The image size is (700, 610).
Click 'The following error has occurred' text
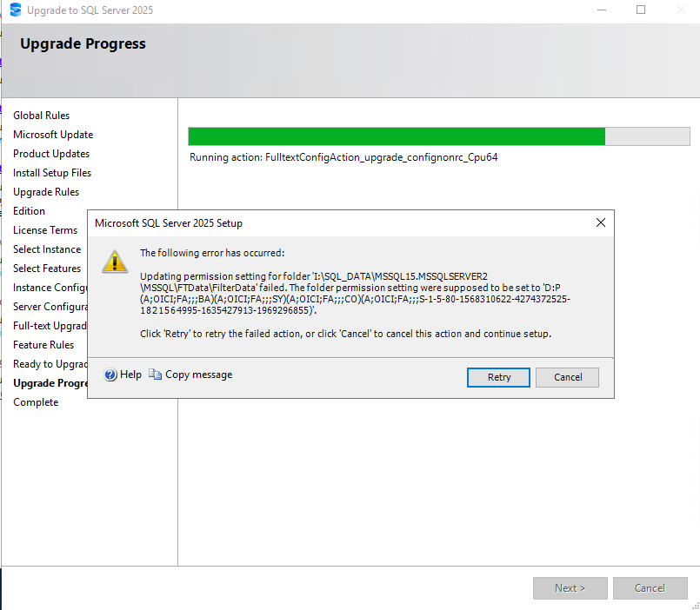click(212, 253)
